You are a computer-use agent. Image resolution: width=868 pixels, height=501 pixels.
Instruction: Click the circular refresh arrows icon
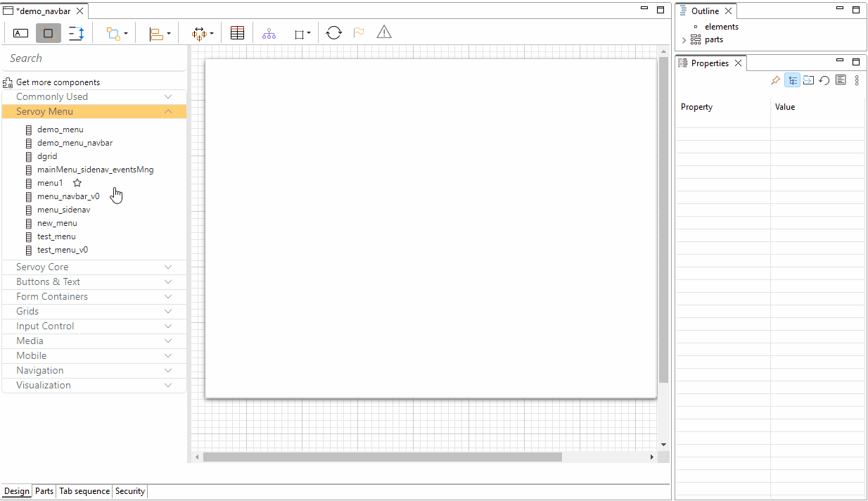pyautogui.click(x=334, y=32)
